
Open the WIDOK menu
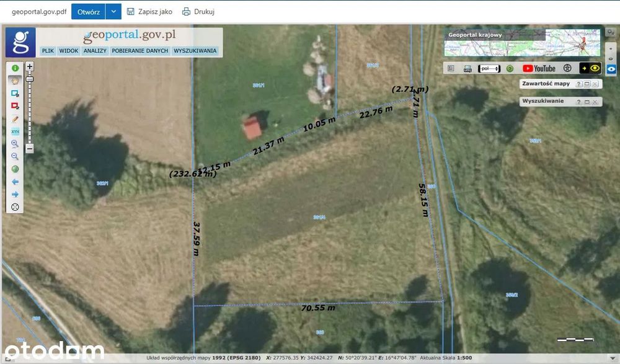click(x=69, y=51)
